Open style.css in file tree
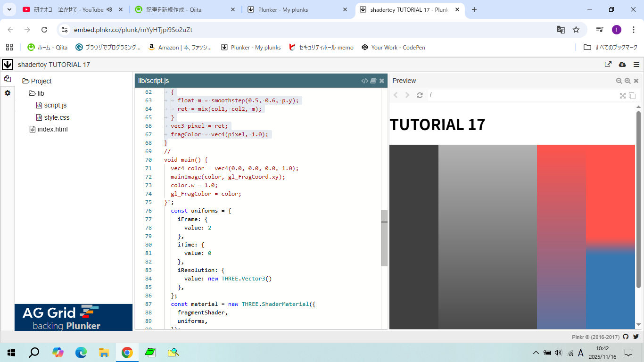This screenshot has height=362, width=644. pyautogui.click(x=53, y=117)
